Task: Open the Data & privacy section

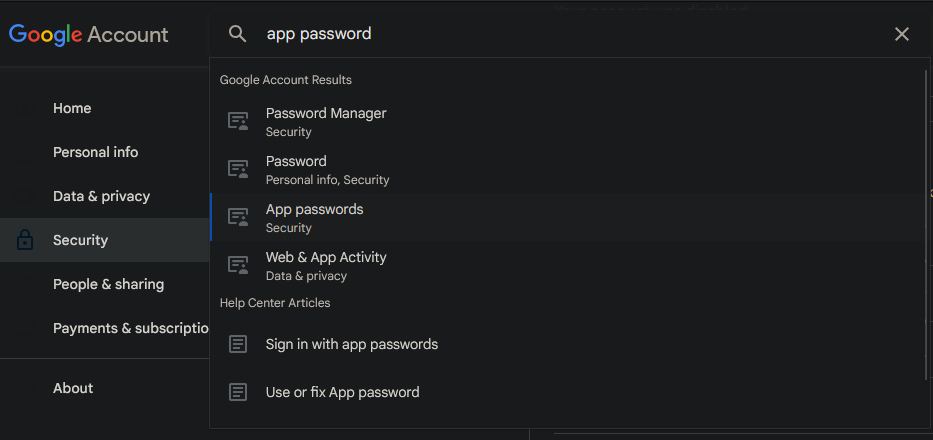Action: (101, 196)
